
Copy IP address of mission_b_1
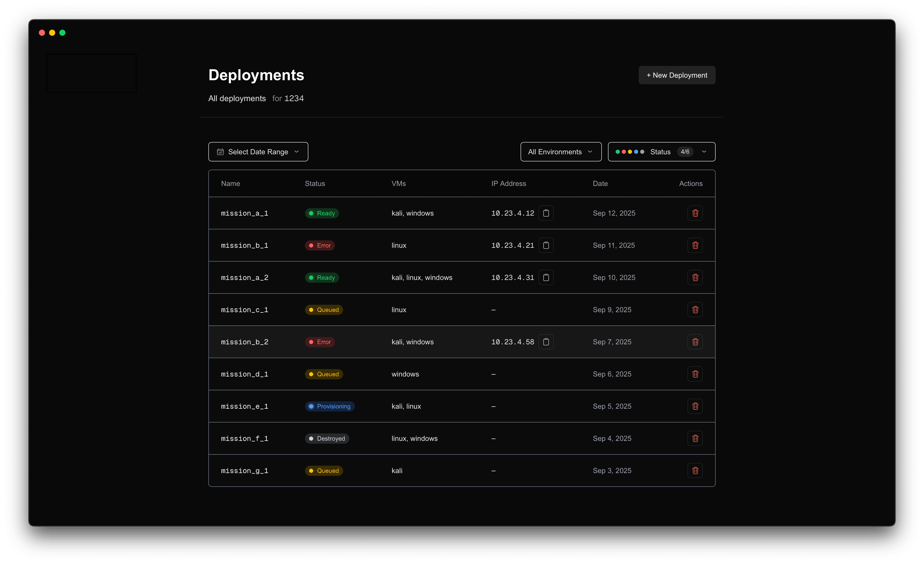(546, 245)
